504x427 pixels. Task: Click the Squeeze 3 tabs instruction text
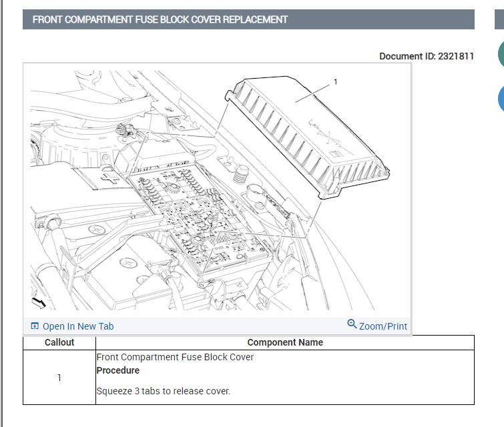click(164, 391)
